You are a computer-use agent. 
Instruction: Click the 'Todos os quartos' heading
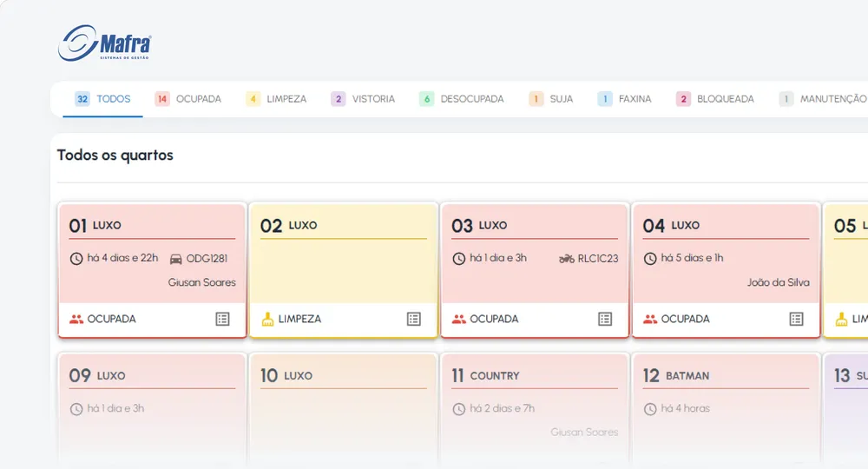point(115,155)
